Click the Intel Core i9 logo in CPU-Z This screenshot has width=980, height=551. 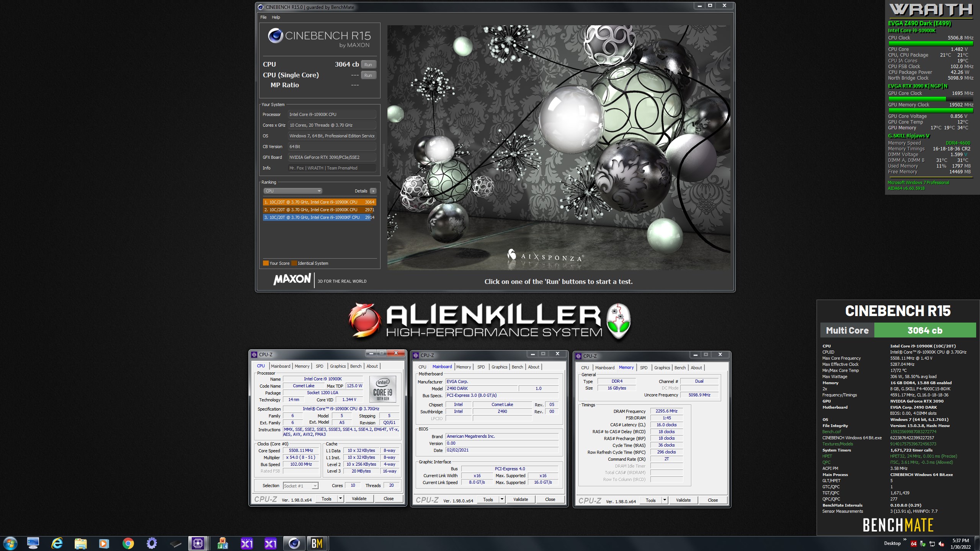382,389
